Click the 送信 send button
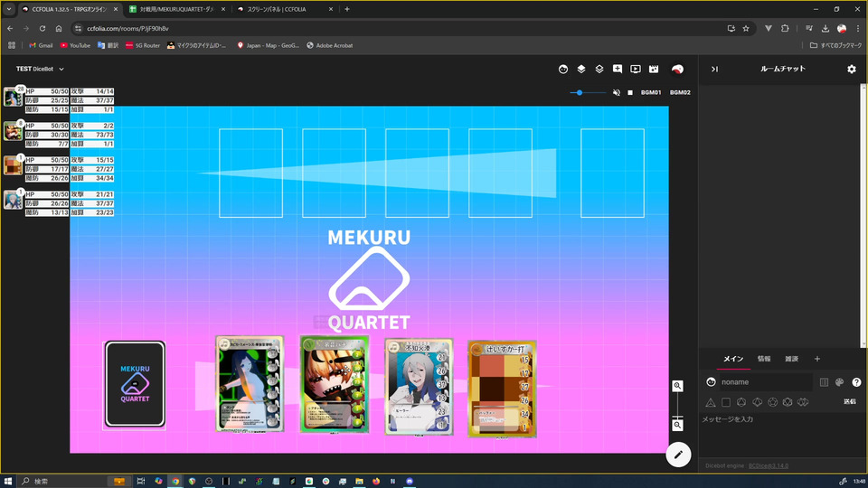Image resolution: width=868 pixels, height=488 pixels. tap(850, 401)
